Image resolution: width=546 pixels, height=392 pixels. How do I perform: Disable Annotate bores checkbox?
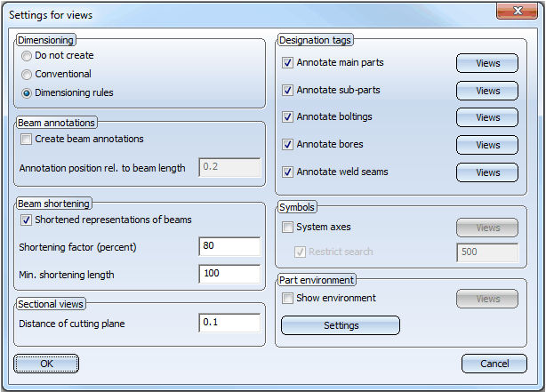pos(287,145)
